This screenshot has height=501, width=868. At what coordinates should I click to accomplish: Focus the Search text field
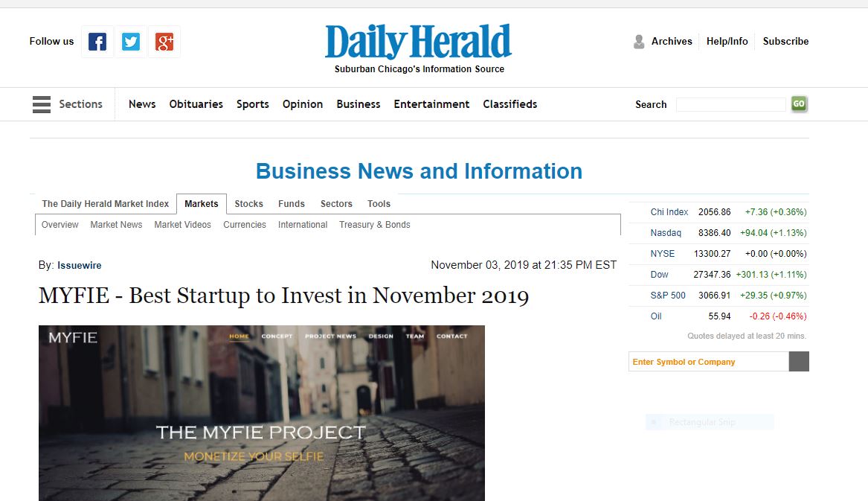[x=730, y=104]
